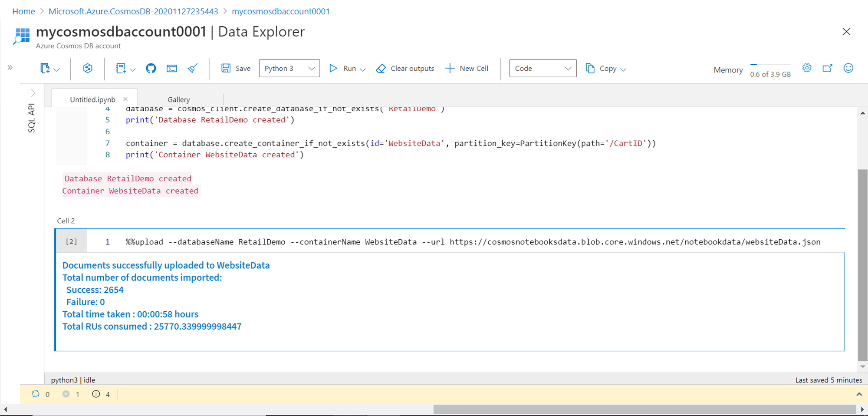Screen dimensions: 868x416
Task: Click 'Documents successfully uploaded to WebsiteData' output line
Action: 166,265
